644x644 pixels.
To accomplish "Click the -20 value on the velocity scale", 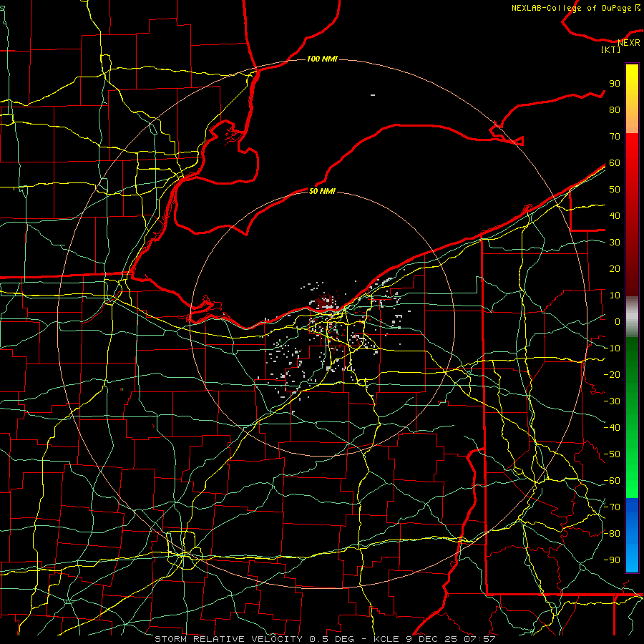I will [612, 374].
